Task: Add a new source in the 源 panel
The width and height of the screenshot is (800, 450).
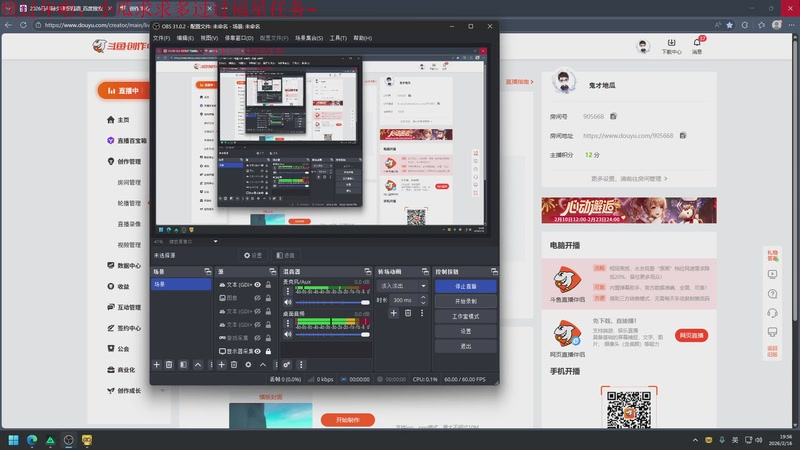Action: point(221,365)
